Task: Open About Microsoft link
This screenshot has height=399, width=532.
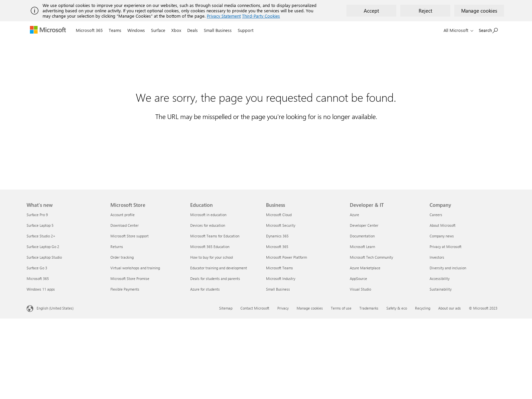Action: click(443, 225)
